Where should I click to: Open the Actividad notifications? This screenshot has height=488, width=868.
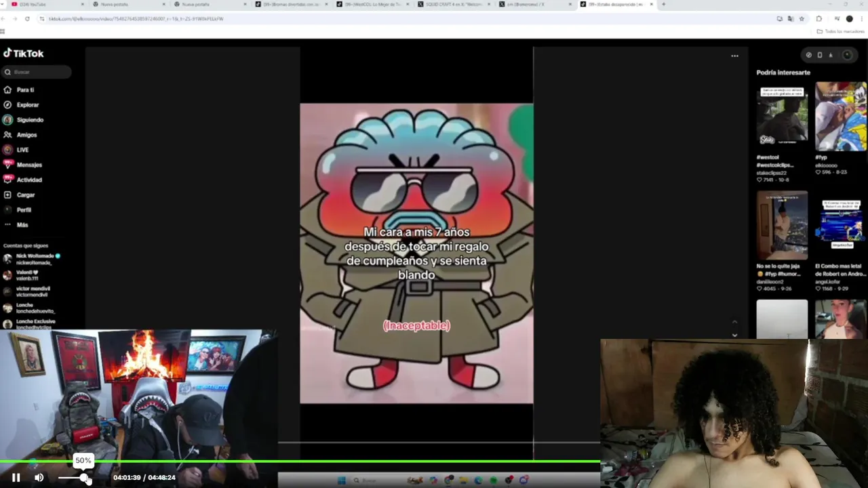[22, 180]
